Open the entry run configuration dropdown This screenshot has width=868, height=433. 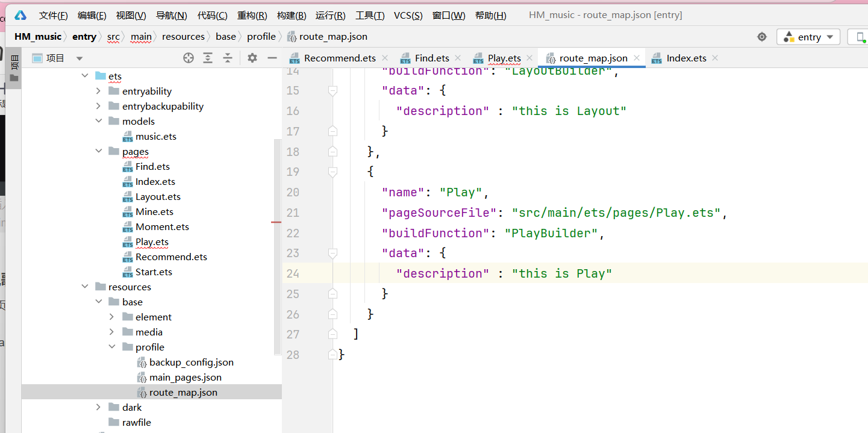click(x=808, y=37)
